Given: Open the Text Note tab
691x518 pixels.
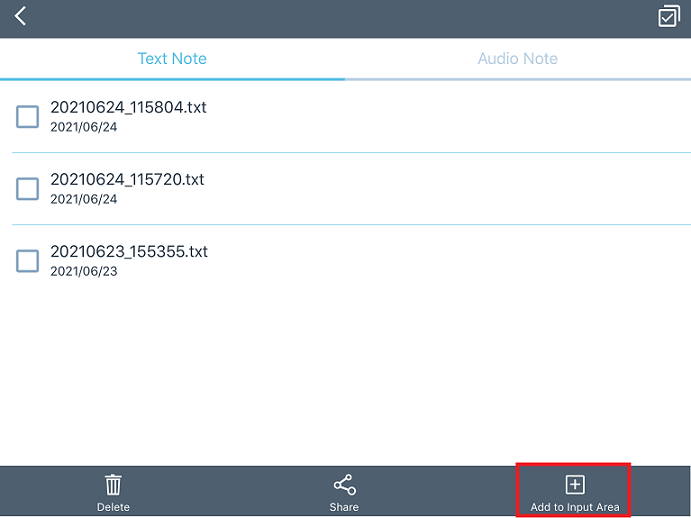Looking at the screenshot, I should [172, 58].
